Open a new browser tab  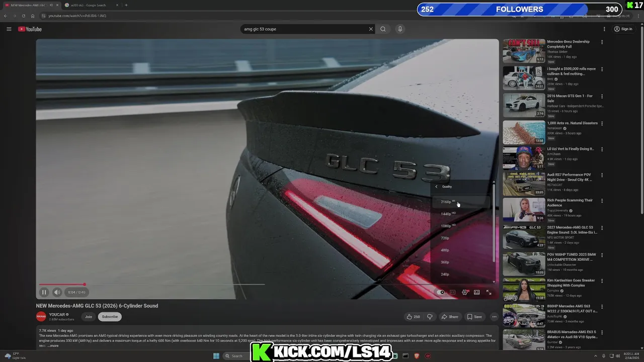(x=126, y=5)
